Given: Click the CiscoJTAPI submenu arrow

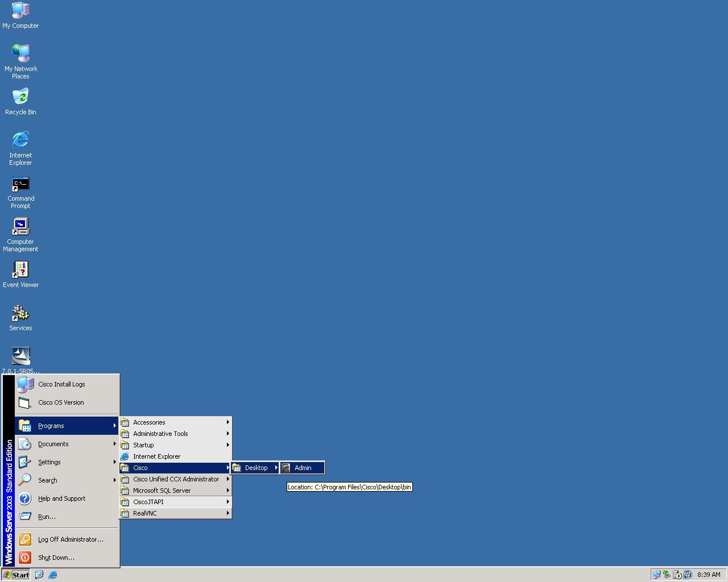Looking at the screenshot, I should [x=227, y=502].
